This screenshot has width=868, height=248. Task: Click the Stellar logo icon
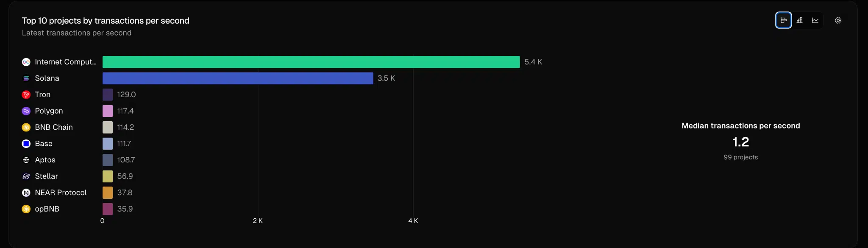(x=26, y=176)
